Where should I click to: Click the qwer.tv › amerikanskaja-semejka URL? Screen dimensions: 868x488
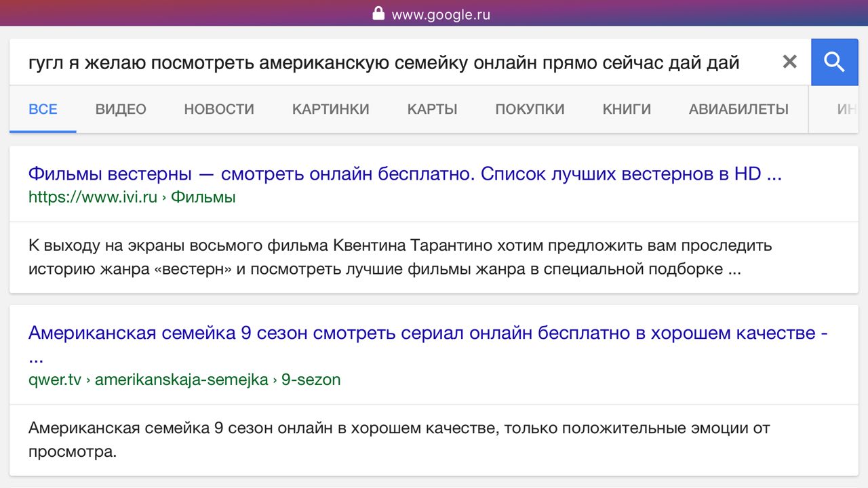[184, 380]
